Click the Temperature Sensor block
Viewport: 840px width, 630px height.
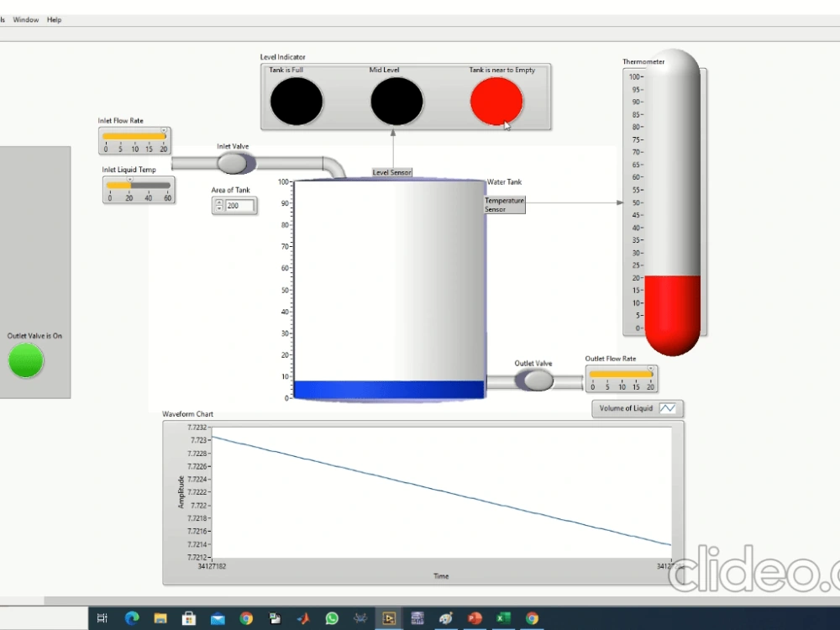coord(503,205)
